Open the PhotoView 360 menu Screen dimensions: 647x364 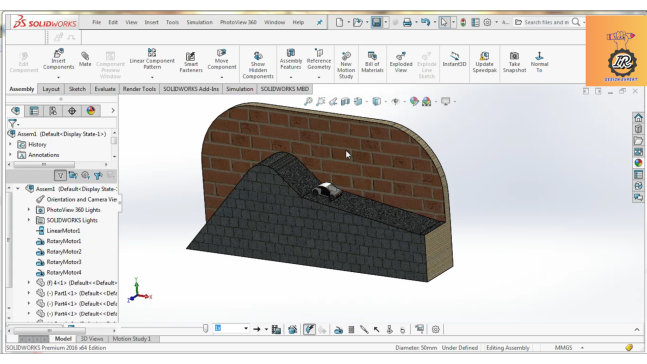[238, 22]
